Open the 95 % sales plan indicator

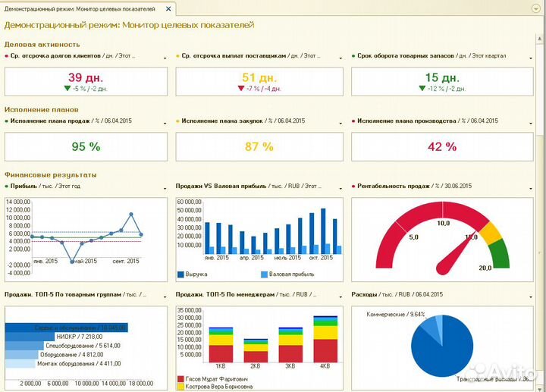pyautogui.click(x=86, y=147)
